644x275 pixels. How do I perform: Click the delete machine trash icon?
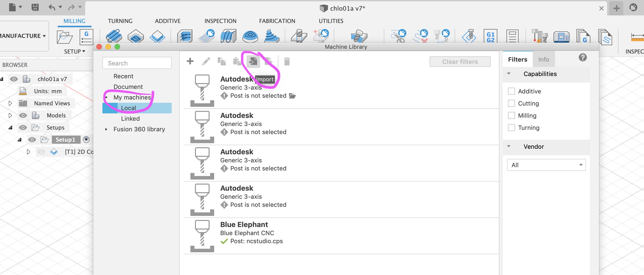click(287, 61)
